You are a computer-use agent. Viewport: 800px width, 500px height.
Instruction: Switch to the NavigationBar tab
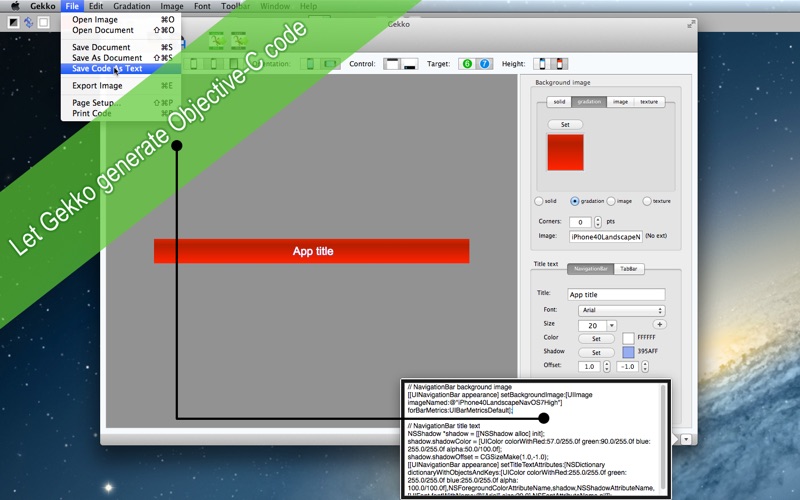591,269
